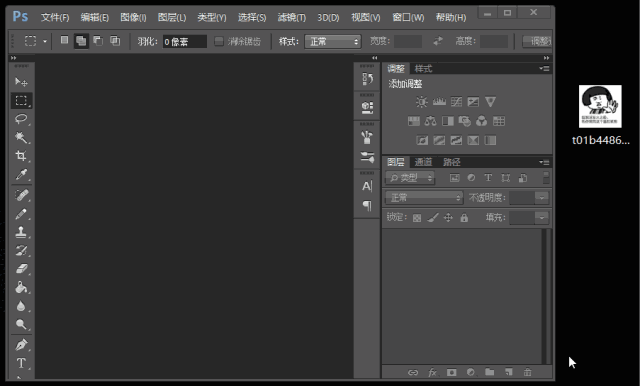Enable the 消除锯齿 anti-alias checkbox
640x386 pixels.
(219, 41)
